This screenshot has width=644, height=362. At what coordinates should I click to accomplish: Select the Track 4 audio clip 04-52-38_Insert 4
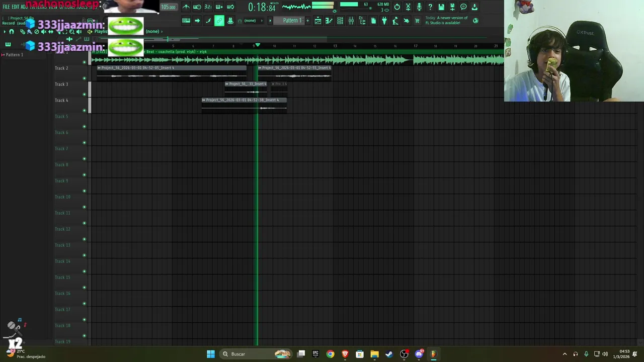[x=244, y=105]
